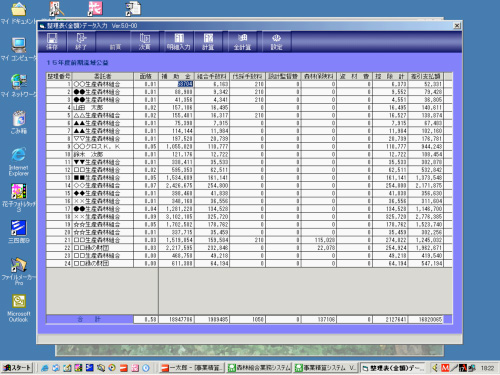Viewport: 500px width, 375px height.
Task: Select ○○クロスK.K in row 9
Action: tap(103, 146)
